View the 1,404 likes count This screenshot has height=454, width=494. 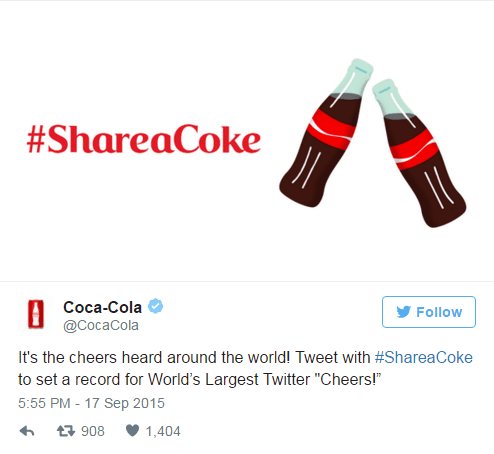pyautogui.click(x=163, y=431)
